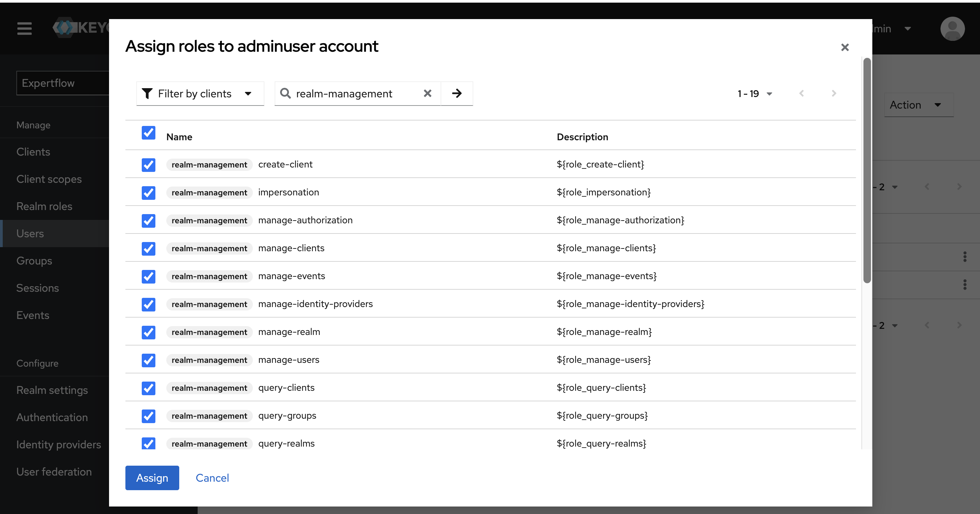Go to next page of roles

click(833, 93)
